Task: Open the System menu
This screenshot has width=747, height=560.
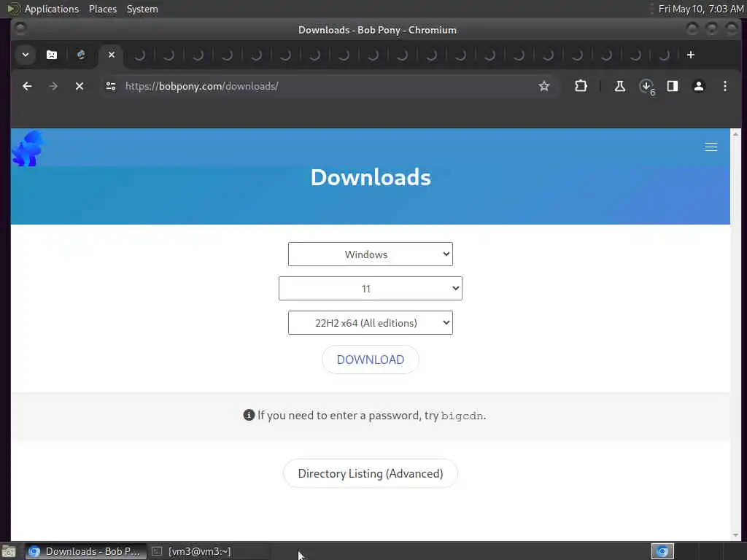Action: 142,9
